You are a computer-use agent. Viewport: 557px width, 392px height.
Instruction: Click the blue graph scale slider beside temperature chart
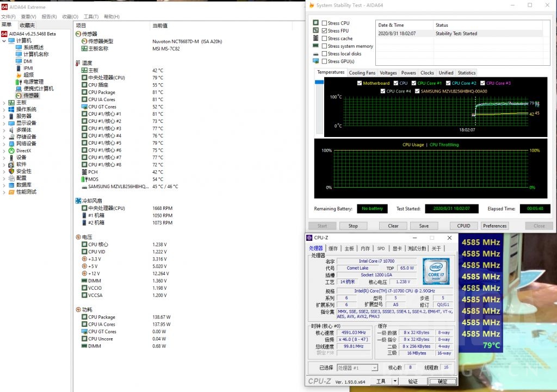[319, 82]
